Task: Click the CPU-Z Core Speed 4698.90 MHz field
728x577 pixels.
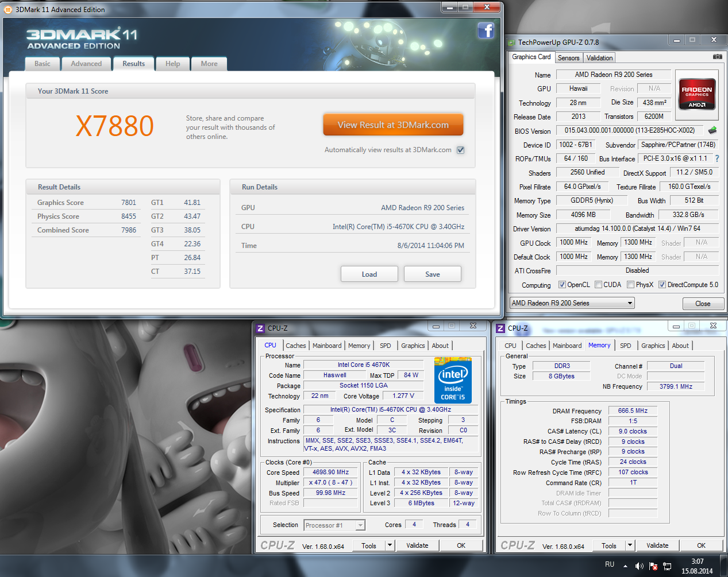Action: tap(331, 473)
